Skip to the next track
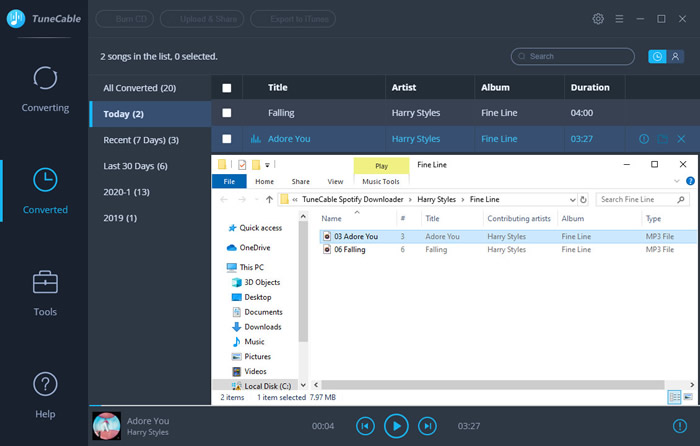 coord(427,426)
